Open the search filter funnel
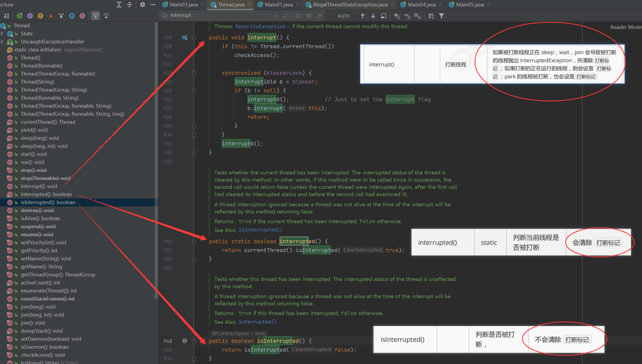The height and width of the screenshot is (364, 642). [441, 16]
